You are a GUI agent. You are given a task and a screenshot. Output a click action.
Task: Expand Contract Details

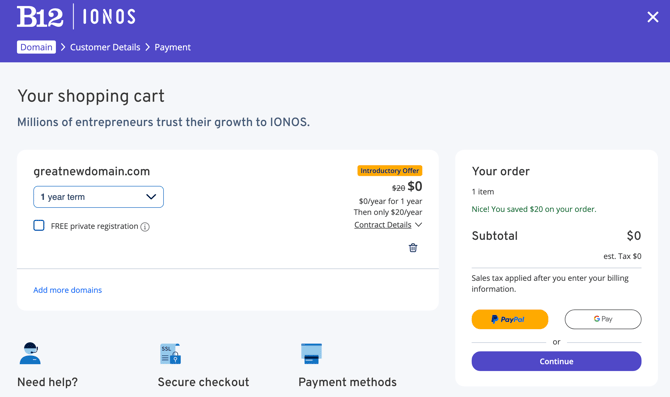pyautogui.click(x=383, y=225)
